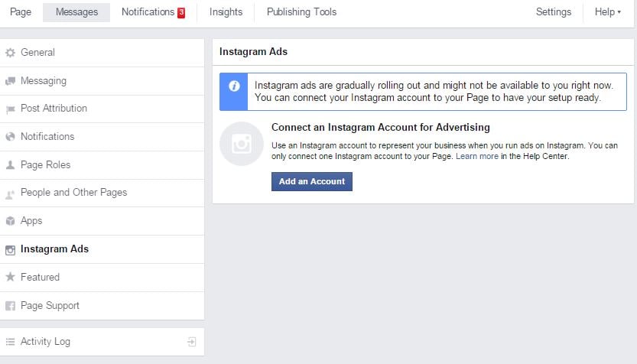Open the Activity Log
The width and height of the screenshot is (637, 364).
[102, 342]
